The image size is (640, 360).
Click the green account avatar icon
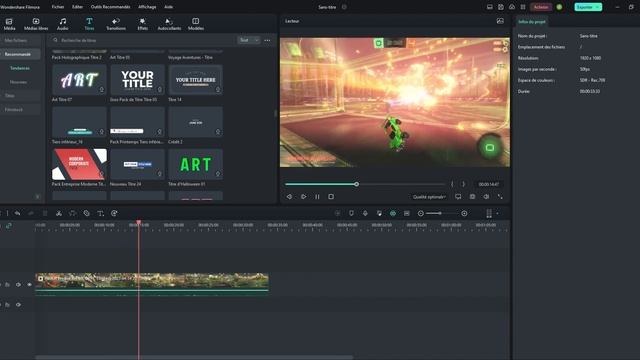559,7
